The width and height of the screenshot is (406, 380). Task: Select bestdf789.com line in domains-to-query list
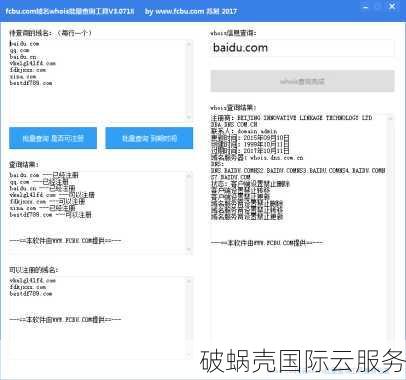pos(31,83)
